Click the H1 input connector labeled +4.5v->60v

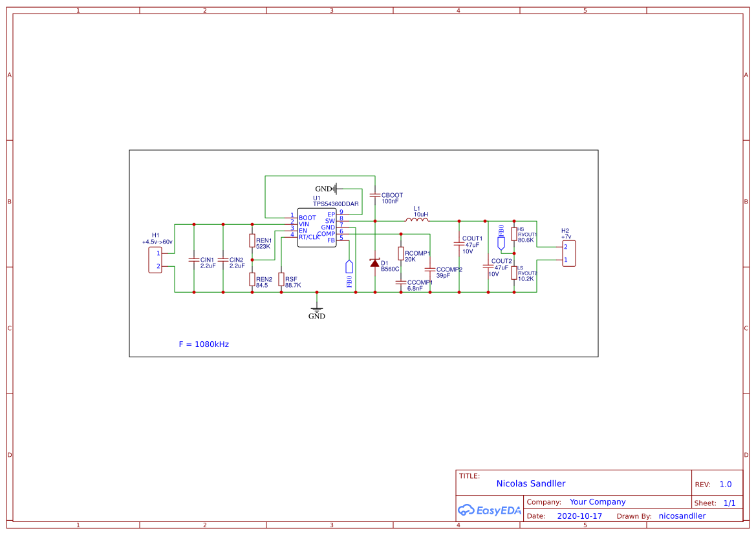pos(155,260)
